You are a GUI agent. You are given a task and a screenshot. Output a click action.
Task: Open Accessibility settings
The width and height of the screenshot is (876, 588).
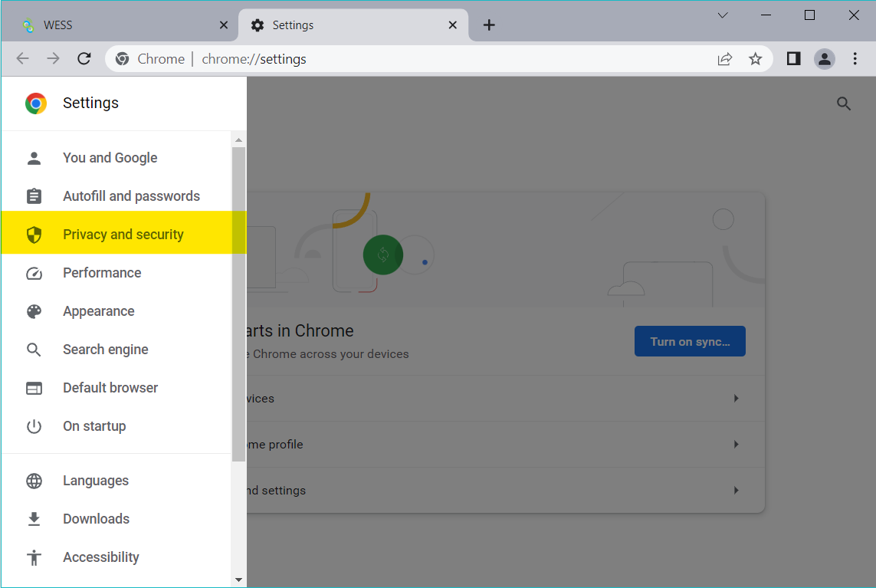pyautogui.click(x=116, y=557)
